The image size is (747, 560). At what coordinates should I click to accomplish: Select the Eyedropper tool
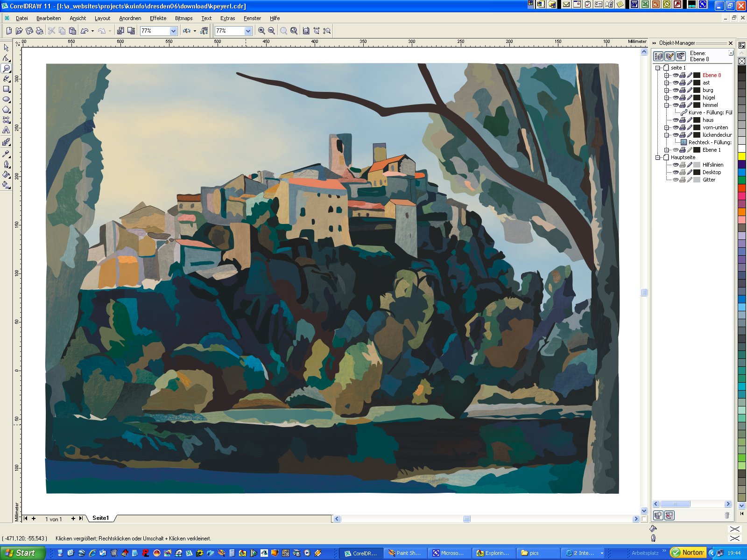[6, 154]
